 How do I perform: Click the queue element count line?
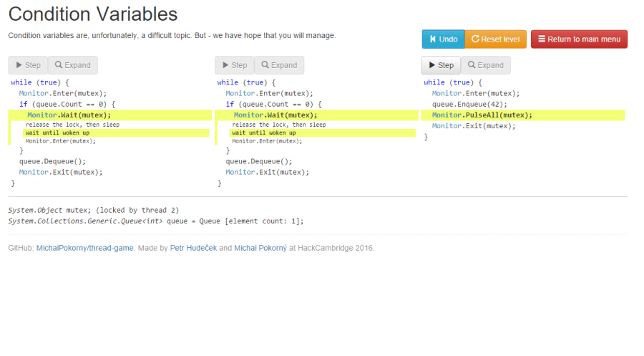tap(156, 221)
